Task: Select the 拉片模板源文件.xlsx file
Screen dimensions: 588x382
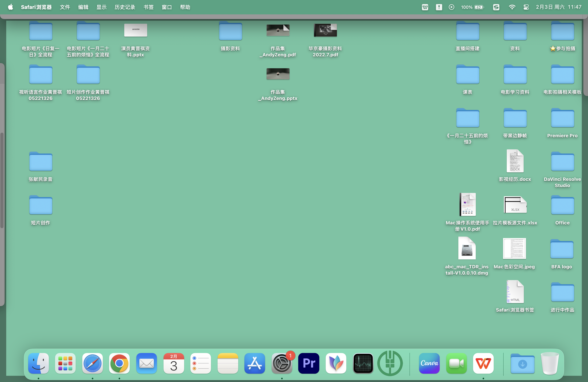Action: (x=515, y=205)
